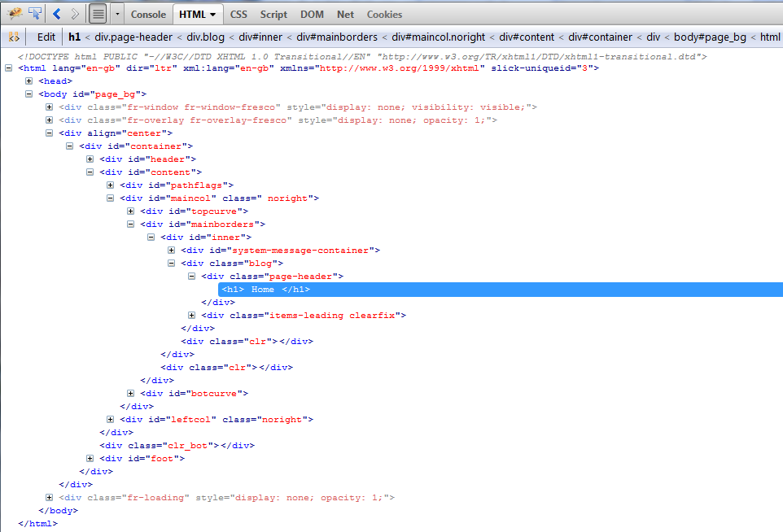Image resolution: width=783 pixels, height=532 pixels.
Task: Collapse the content div node
Action: (x=90, y=172)
